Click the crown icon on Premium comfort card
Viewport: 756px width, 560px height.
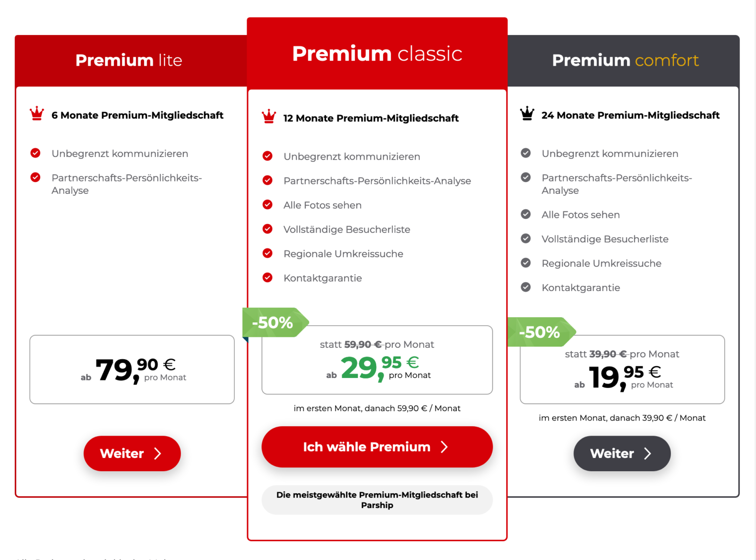click(x=526, y=112)
